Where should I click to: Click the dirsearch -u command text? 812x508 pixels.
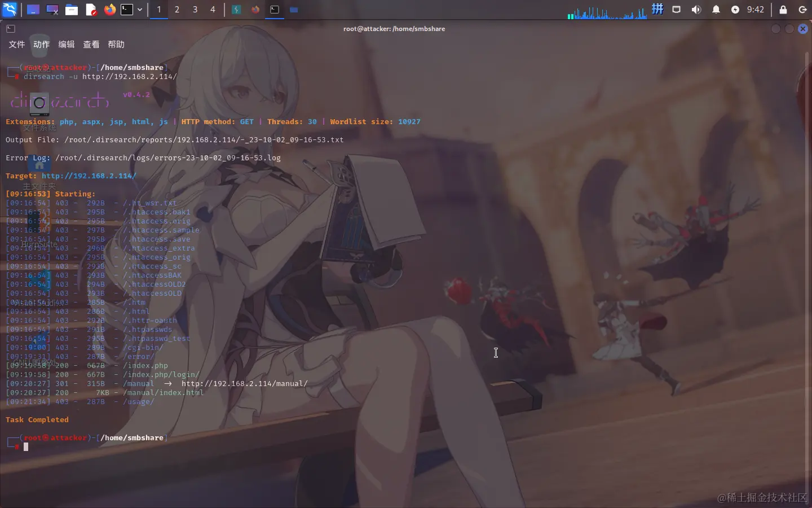pyautogui.click(x=100, y=77)
